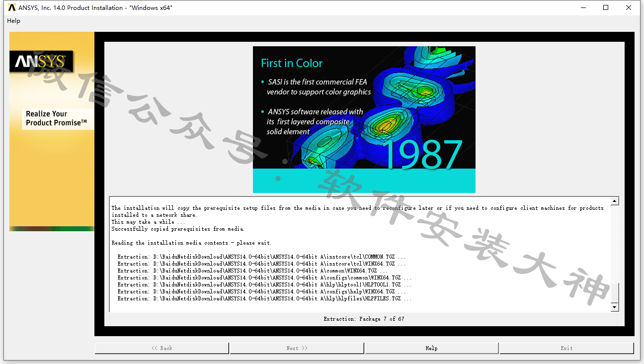Screen dimensions: 644x364
Task: Click the log scrollbar down arrow
Action: click(615, 307)
